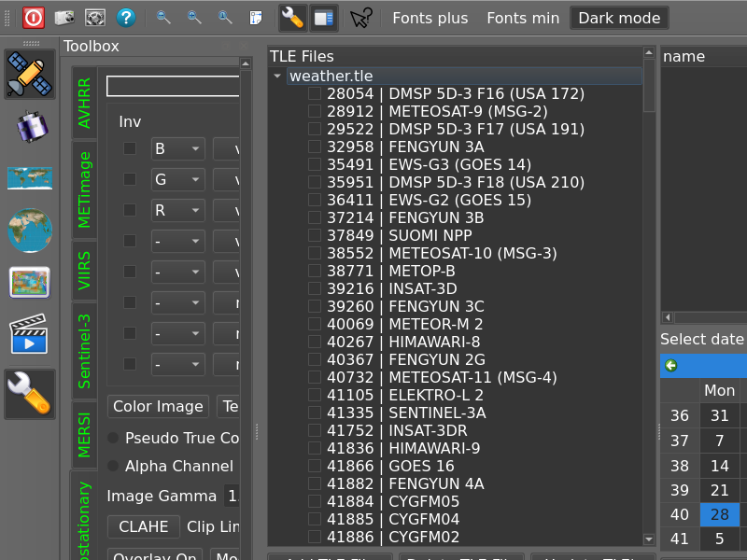Switch to the AVHRR vertical tab

click(x=84, y=104)
